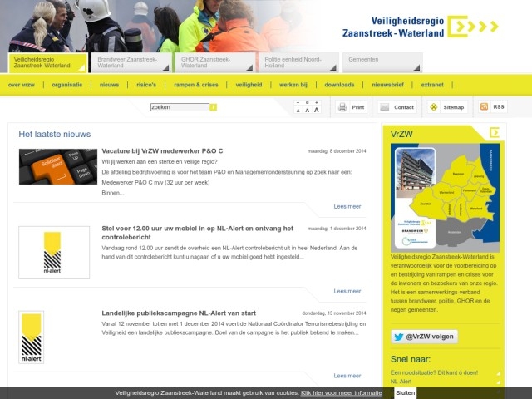
Task: Expand the GHOR Zaanstreek-Waterland tab
Action: [216, 63]
